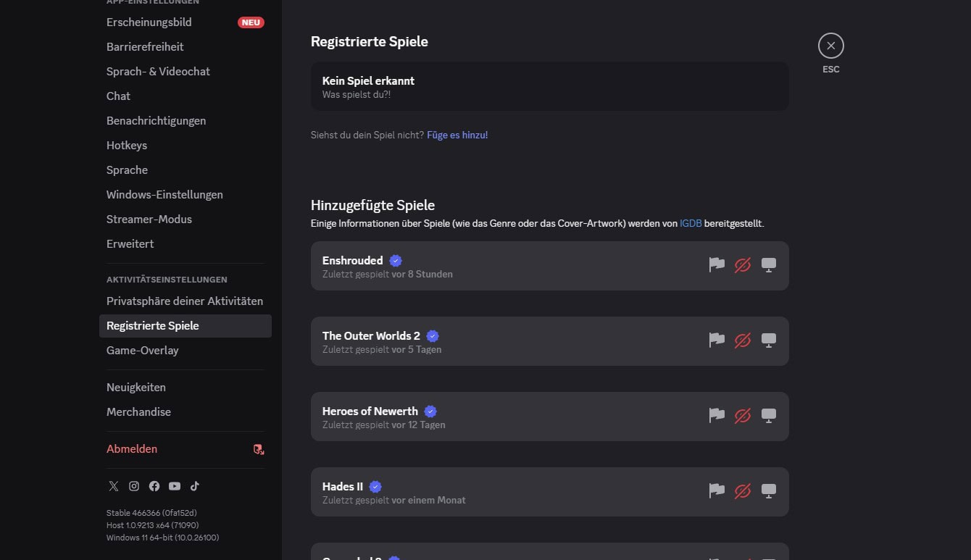Viewport: 971px width, 560px height.
Task: Click the 'Füge es hinzu!' link
Action: (457, 135)
